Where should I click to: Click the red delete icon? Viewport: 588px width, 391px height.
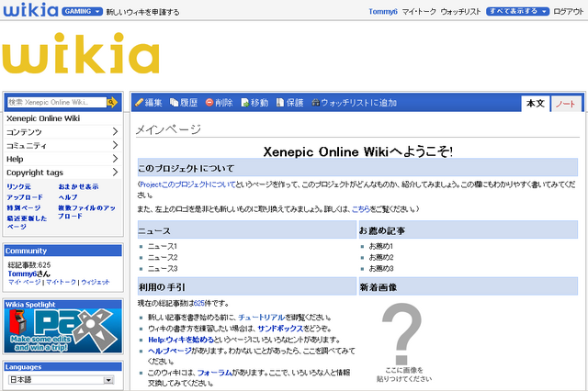[x=209, y=102]
